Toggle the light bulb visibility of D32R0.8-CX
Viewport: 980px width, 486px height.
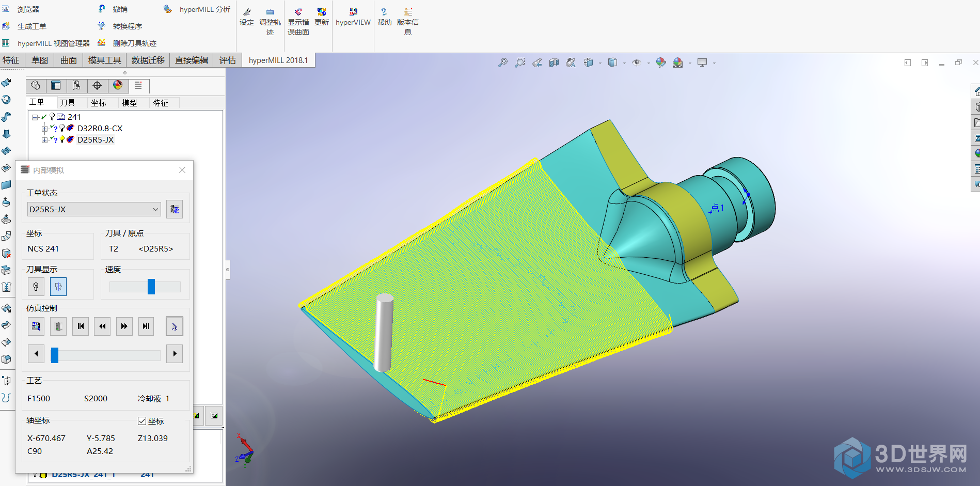pos(62,128)
